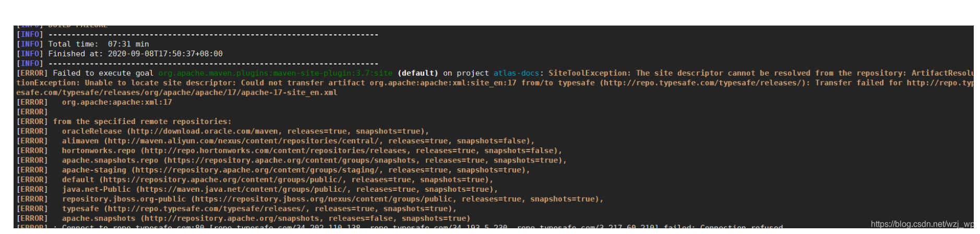The width and height of the screenshot is (980, 234).
Task: Click the 'from the specified remote repositories' line
Action: (142, 121)
